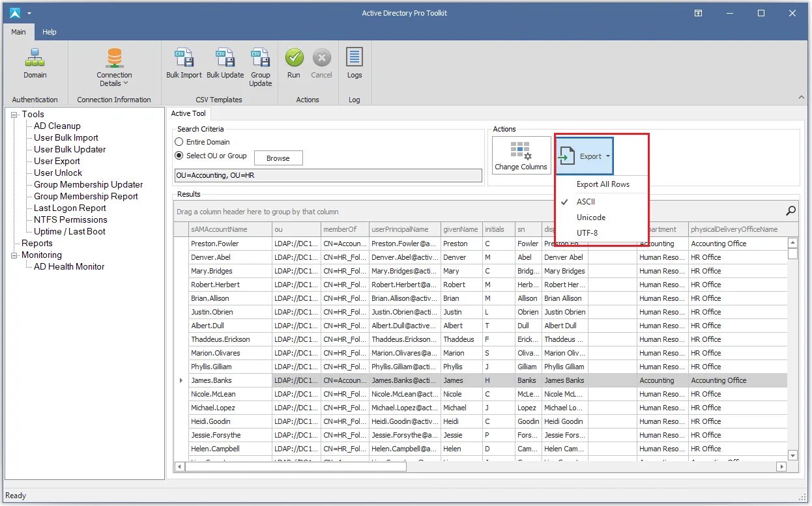
Task: Open quick access dropdown arrow in title bar
Action: 29,13
